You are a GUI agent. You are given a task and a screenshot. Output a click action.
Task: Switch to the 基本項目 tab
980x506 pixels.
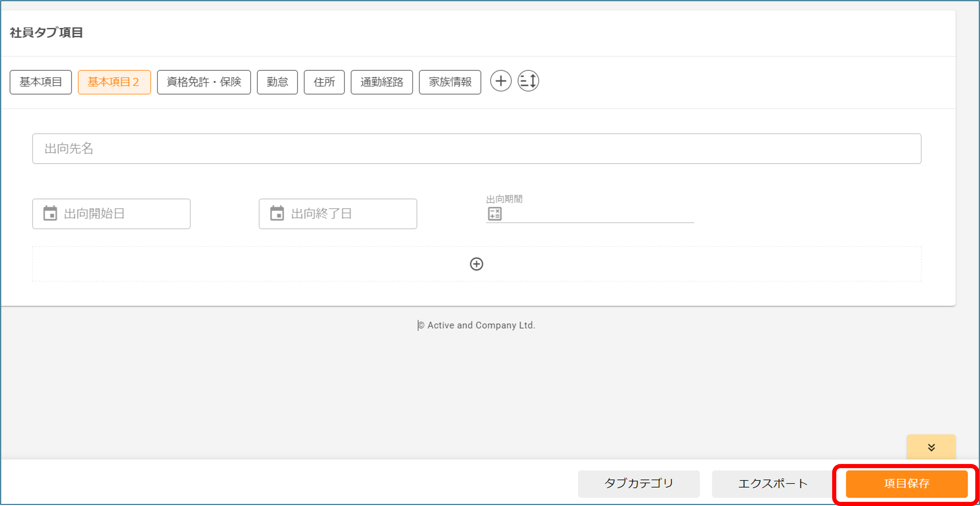pos(41,82)
